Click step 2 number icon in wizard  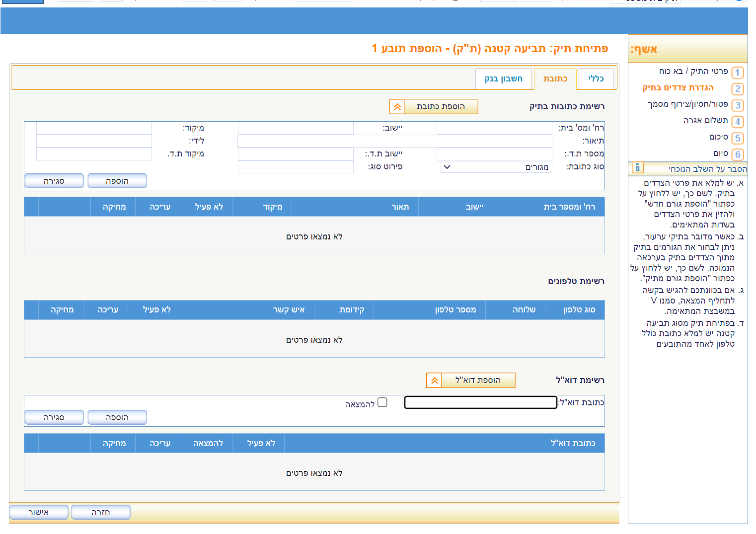[738, 89]
